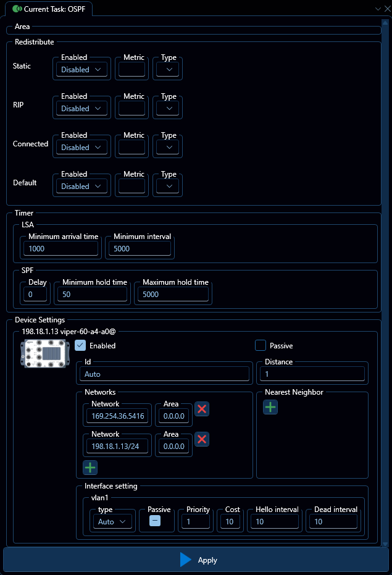Add a Nearest Neighbor entry
Screen dimensions: 392x575
click(x=270, y=407)
